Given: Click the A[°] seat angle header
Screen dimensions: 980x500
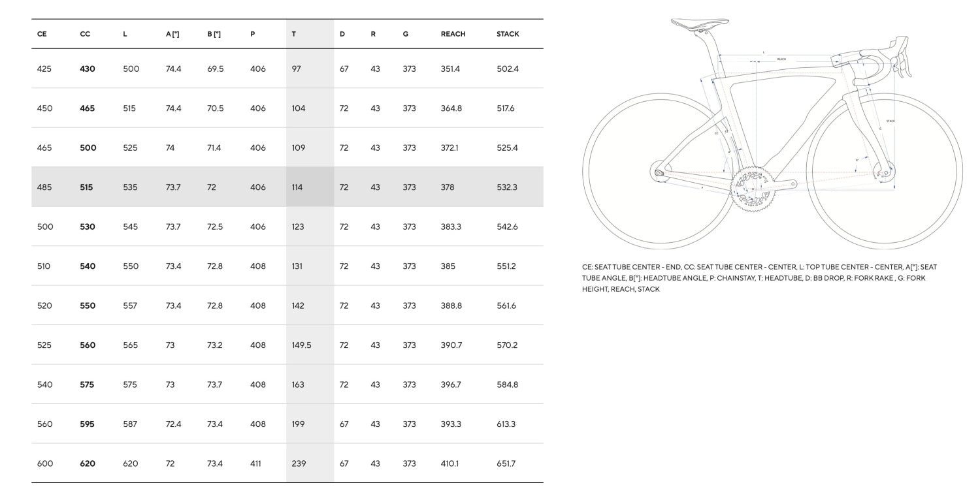Looking at the screenshot, I should pyautogui.click(x=172, y=34).
